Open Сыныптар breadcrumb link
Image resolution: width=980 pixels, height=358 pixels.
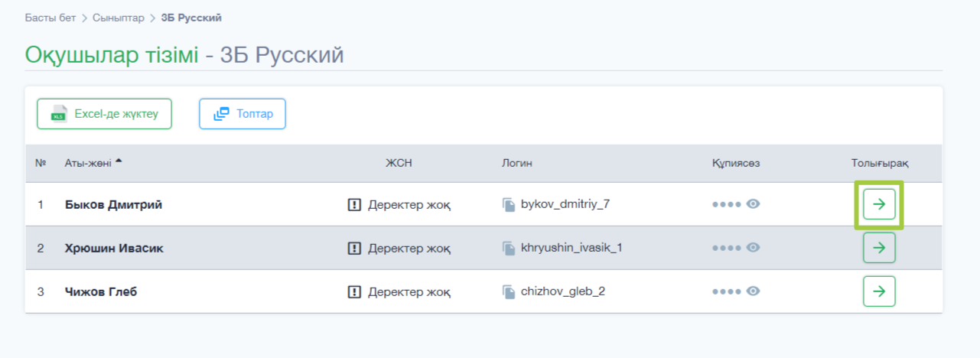coord(118,17)
